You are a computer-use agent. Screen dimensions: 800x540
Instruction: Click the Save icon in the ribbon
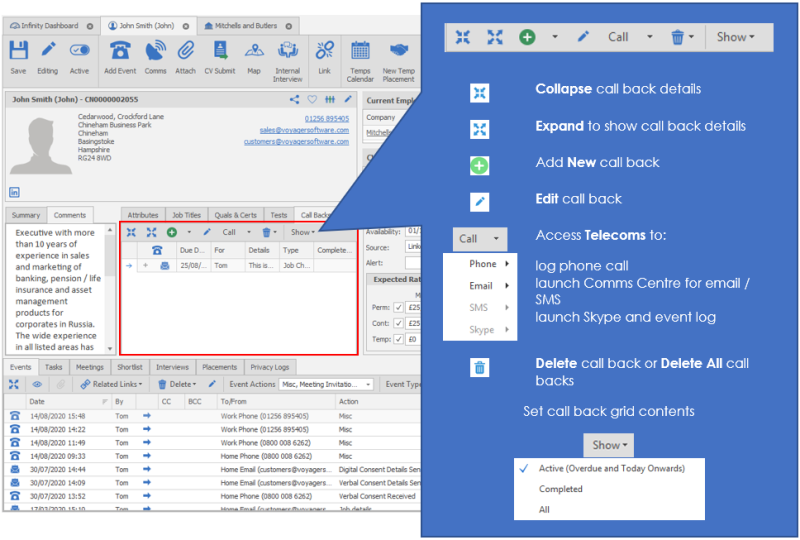[18, 52]
